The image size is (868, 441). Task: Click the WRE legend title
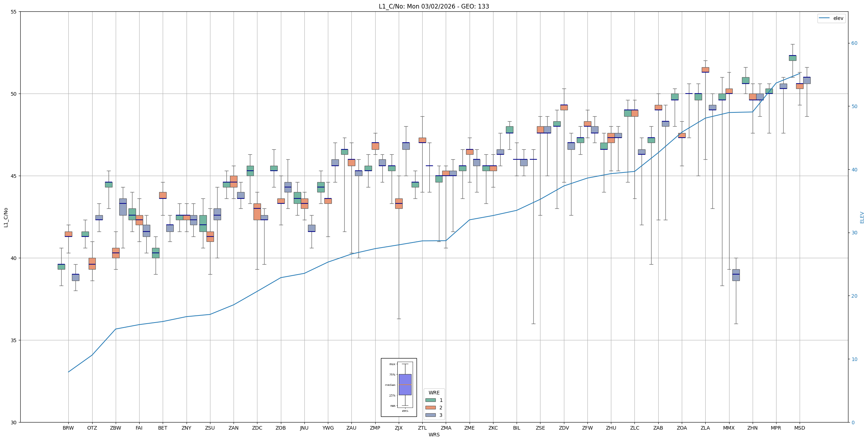pyautogui.click(x=434, y=393)
